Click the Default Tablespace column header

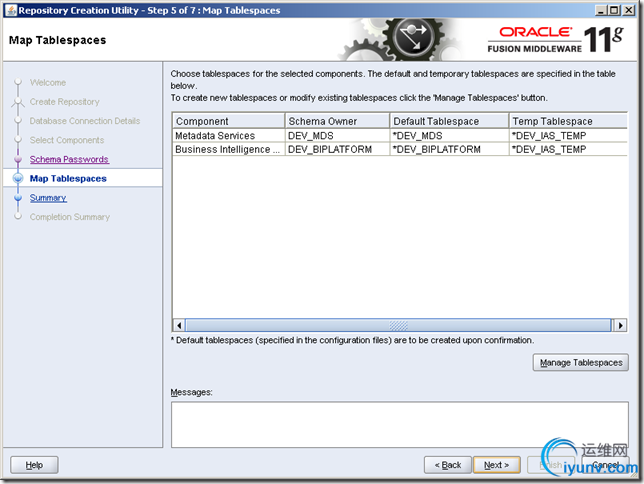click(x=449, y=121)
